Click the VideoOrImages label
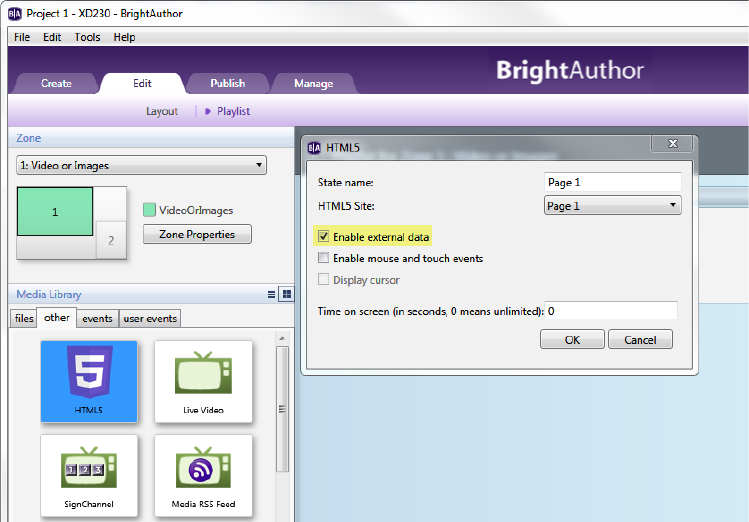This screenshot has width=749, height=522. (x=196, y=210)
